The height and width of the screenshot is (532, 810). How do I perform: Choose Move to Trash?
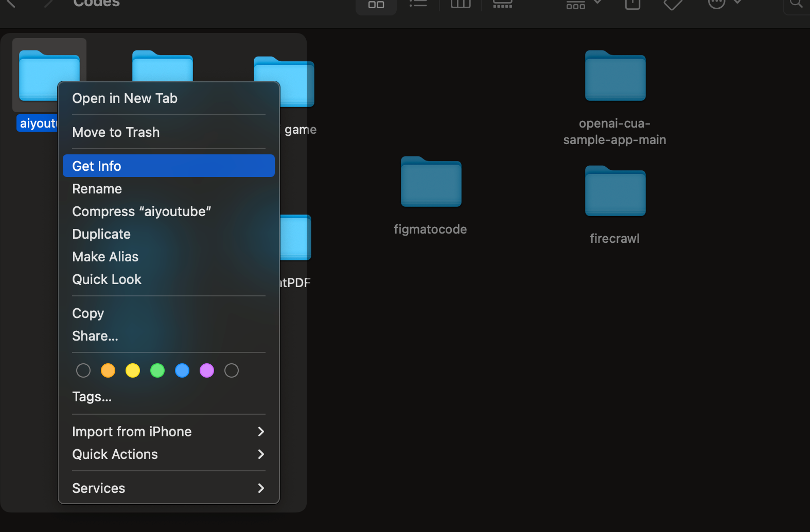tap(169, 132)
